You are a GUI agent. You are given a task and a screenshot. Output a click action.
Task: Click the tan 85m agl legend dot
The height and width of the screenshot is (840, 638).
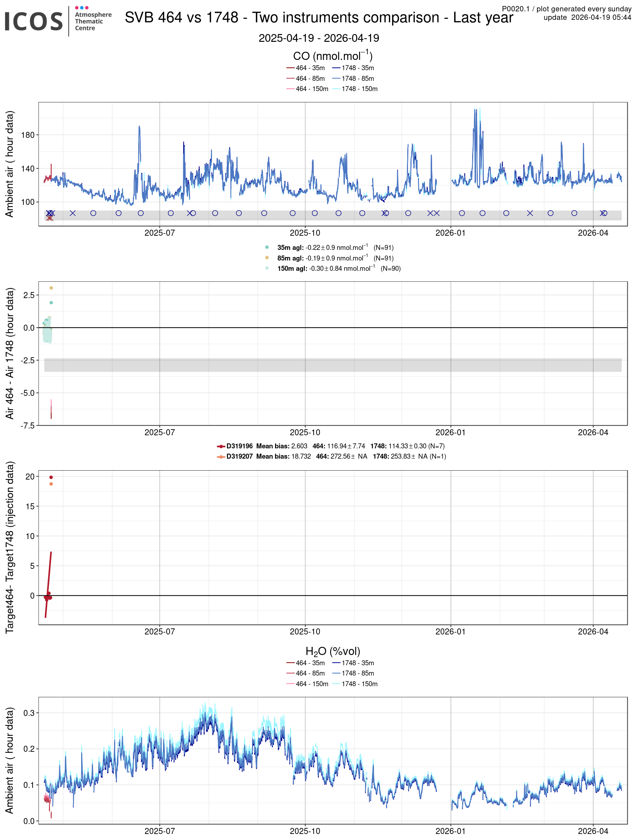267,258
